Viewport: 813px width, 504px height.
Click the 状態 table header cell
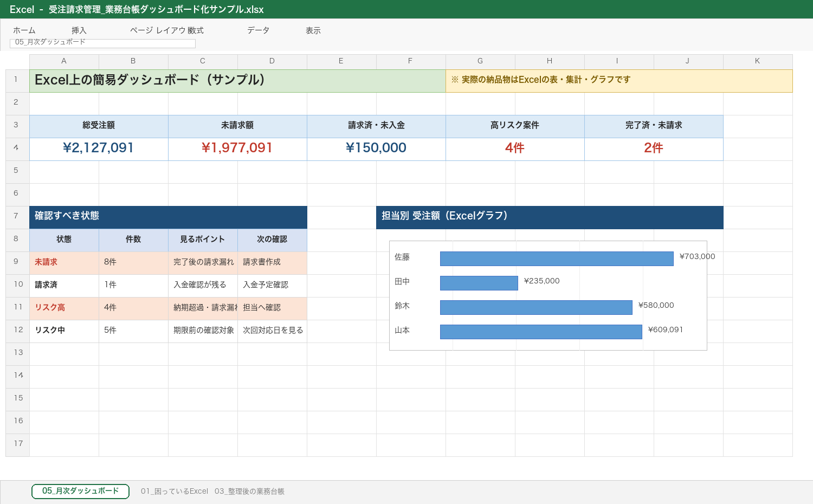pyautogui.click(x=64, y=240)
